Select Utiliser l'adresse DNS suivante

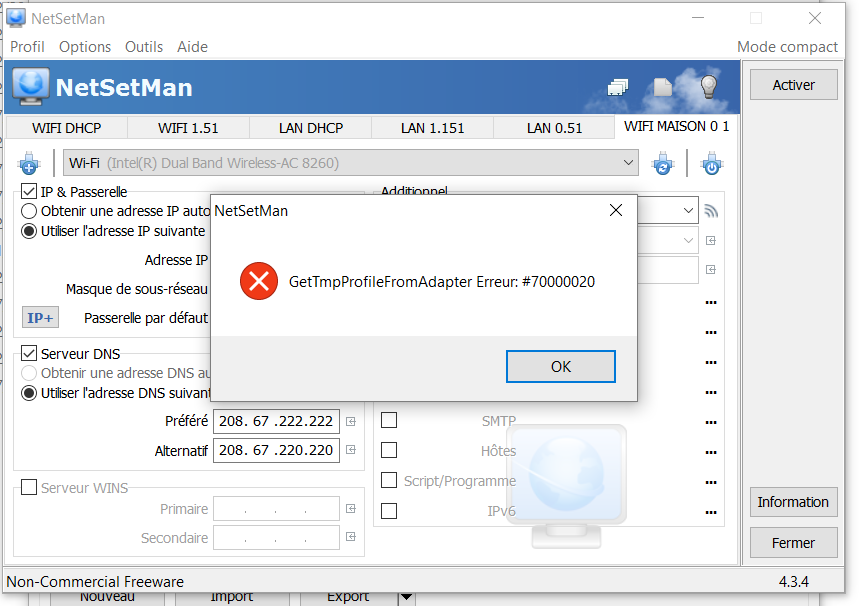pyautogui.click(x=29, y=393)
